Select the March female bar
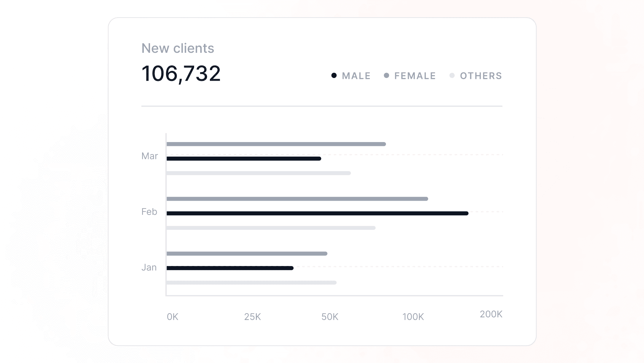The height and width of the screenshot is (363, 644). [276, 144]
